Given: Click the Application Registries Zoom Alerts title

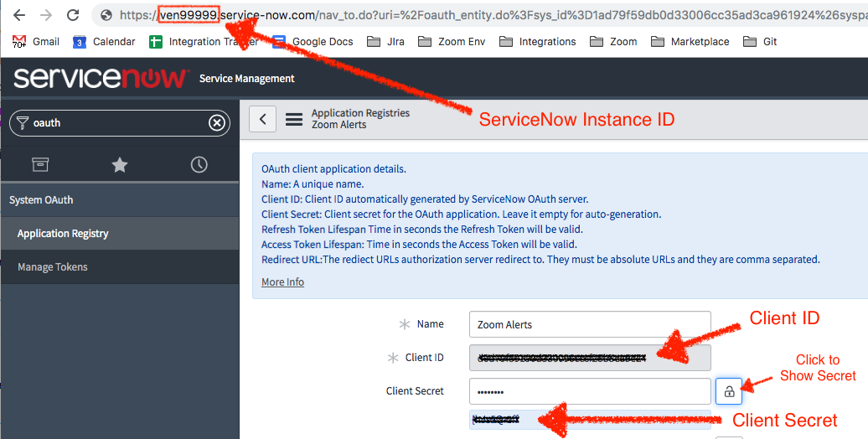Looking at the screenshot, I should (360, 118).
